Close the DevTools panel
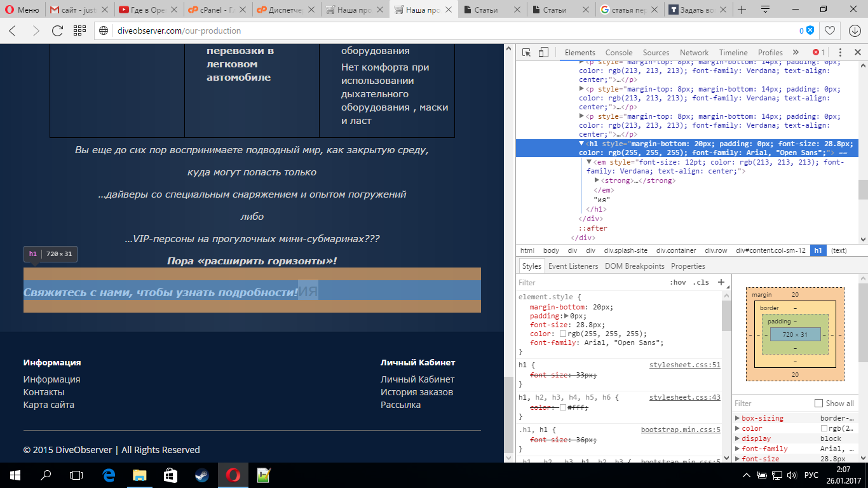868x488 pixels. tap(858, 52)
